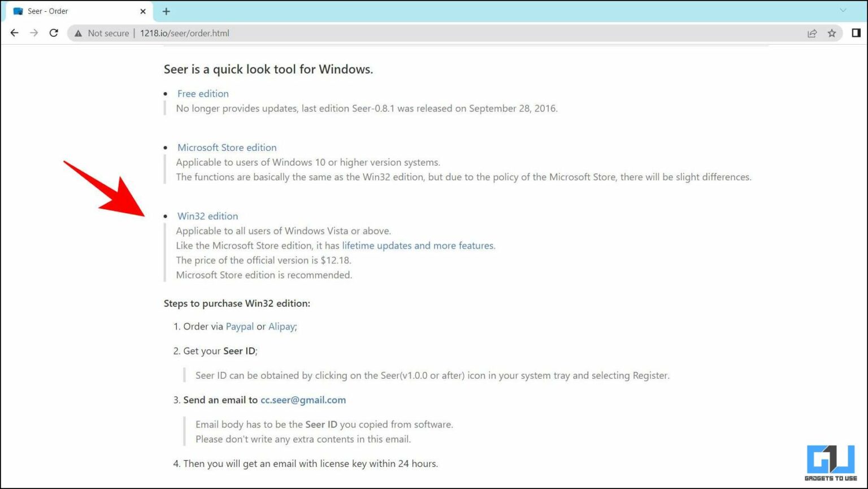This screenshot has height=489, width=868.
Task: Reload the order page
Action: [x=54, y=33]
